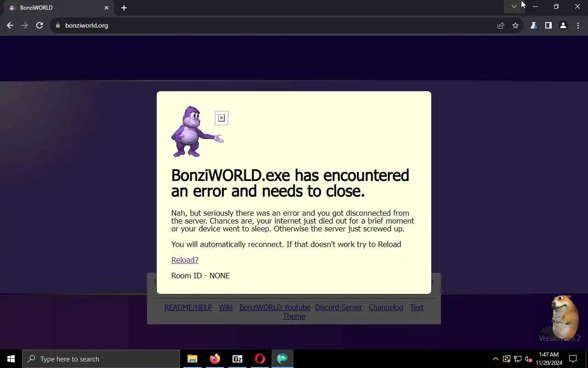Click the broken image icon in the dialog

[221, 118]
